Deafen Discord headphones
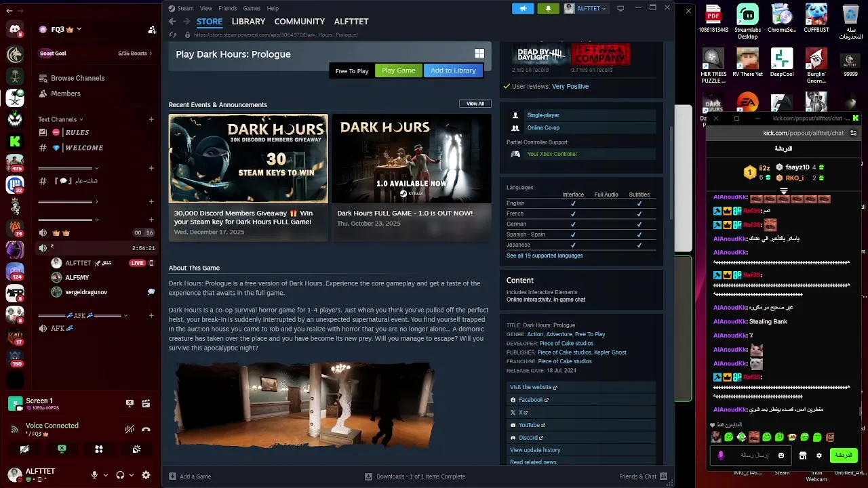 120,475
